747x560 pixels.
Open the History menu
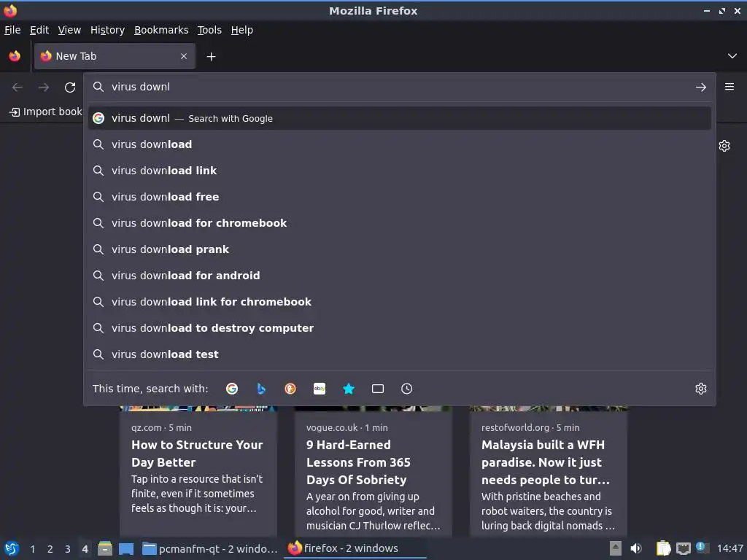pos(108,30)
